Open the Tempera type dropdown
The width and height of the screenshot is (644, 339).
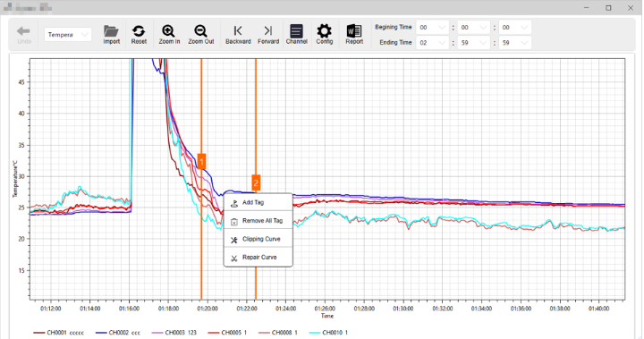click(x=68, y=35)
